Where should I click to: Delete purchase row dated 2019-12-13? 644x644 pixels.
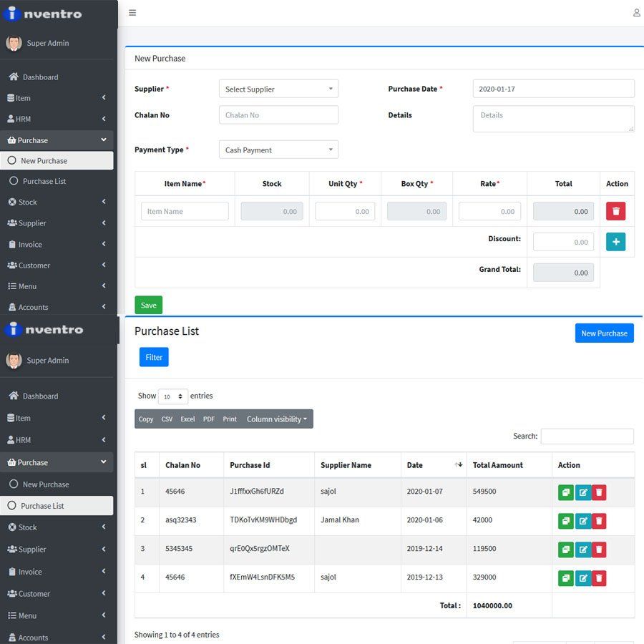coord(599,577)
